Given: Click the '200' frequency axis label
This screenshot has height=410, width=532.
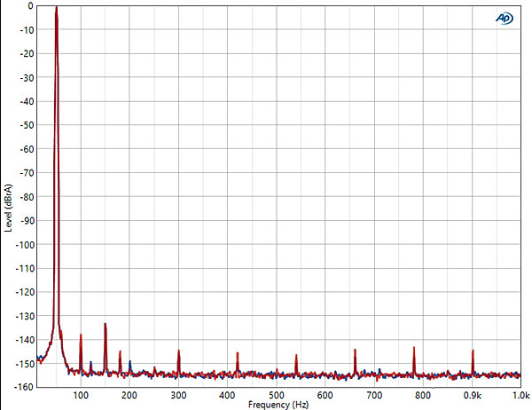Looking at the screenshot, I should (x=129, y=396).
